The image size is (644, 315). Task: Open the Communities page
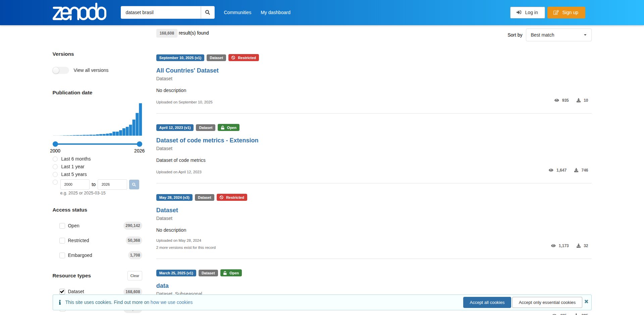click(237, 12)
